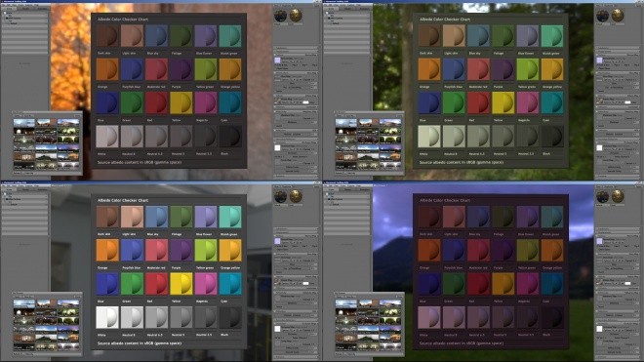The image size is (644, 362).
Task: Pick dark material sphere in dusk-sky window
Action: 602,196
